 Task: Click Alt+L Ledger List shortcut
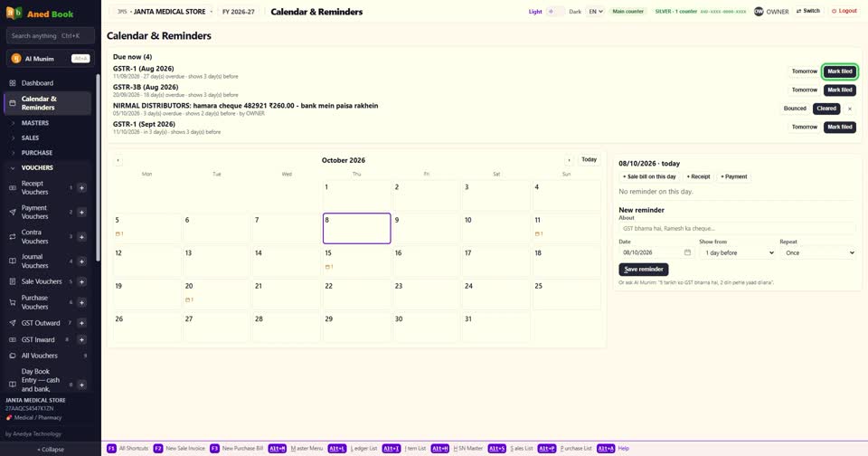point(353,448)
